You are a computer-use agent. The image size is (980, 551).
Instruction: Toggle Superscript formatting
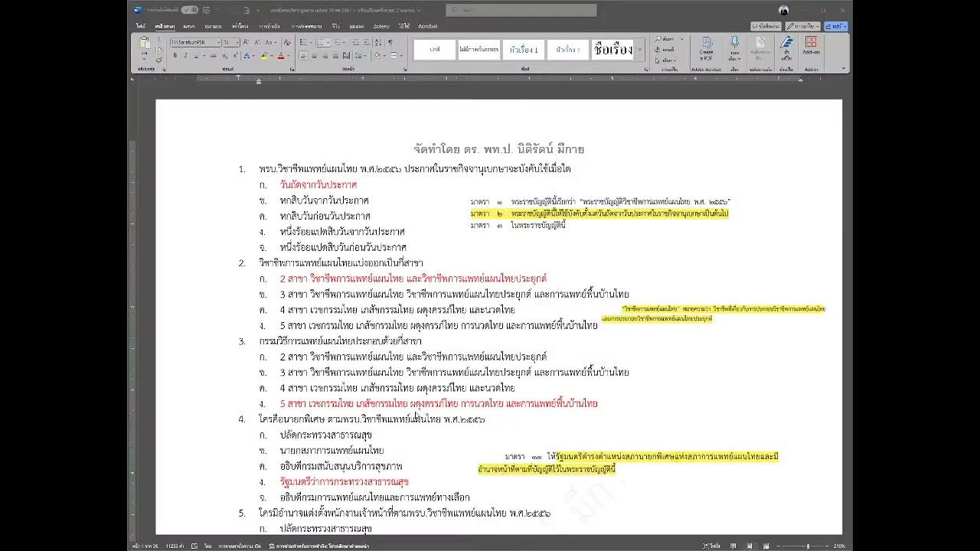pos(235,56)
